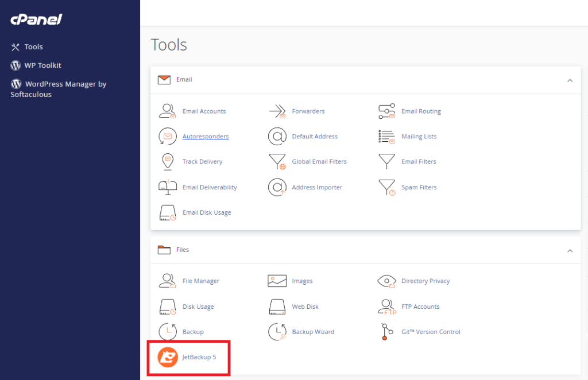The width and height of the screenshot is (588, 380).
Task: Open the Email Accounts icon
Action: [x=167, y=111]
